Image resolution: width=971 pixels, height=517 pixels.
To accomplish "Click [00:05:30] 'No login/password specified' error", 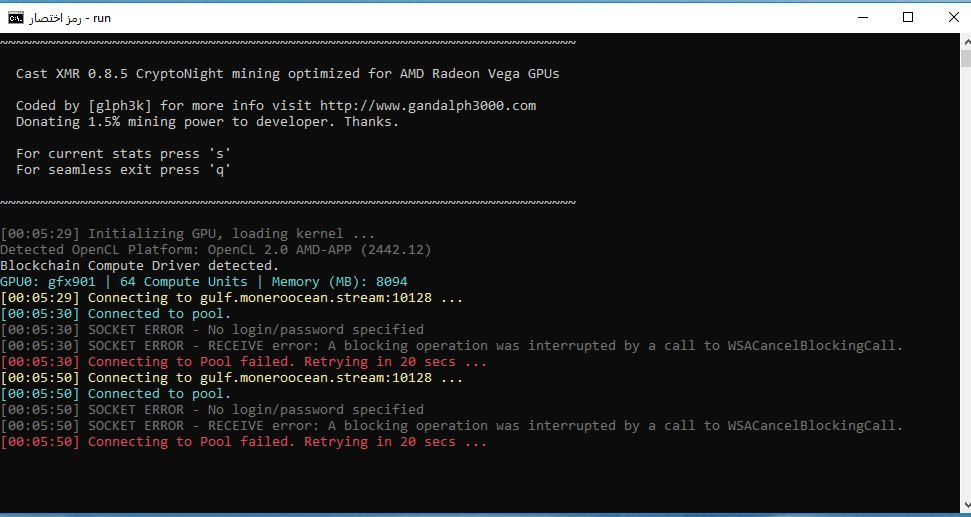I will pos(212,330).
